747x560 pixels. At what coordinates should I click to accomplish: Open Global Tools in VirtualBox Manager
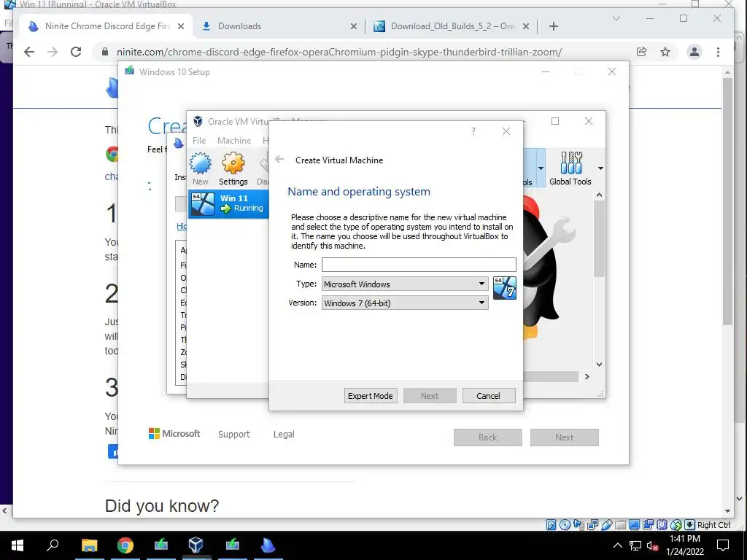pos(570,168)
